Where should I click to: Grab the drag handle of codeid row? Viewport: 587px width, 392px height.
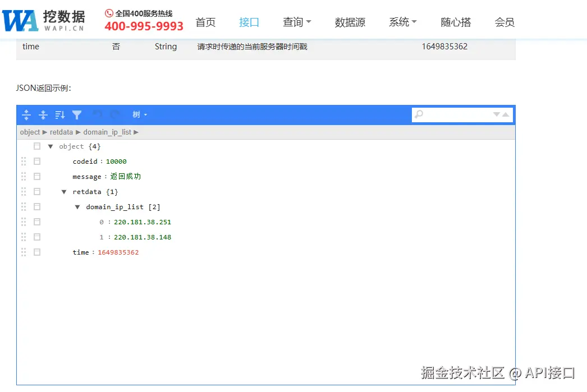pyautogui.click(x=24, y=161)
